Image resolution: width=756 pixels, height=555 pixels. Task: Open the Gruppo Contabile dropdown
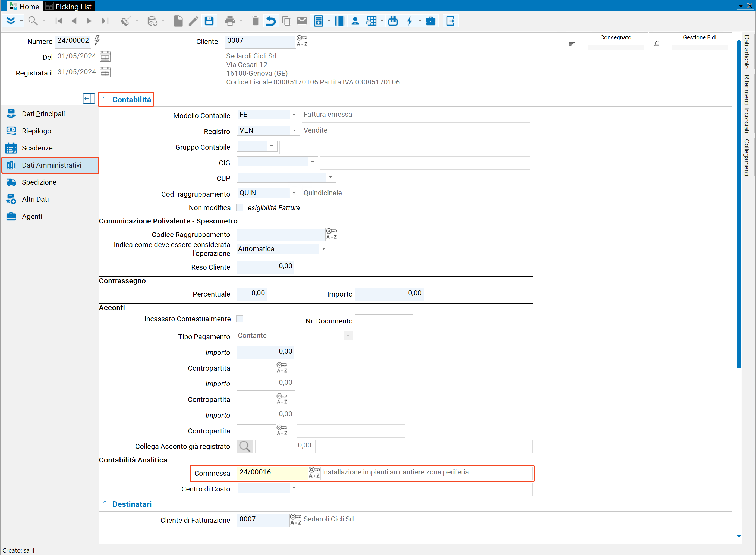point(272,146)
